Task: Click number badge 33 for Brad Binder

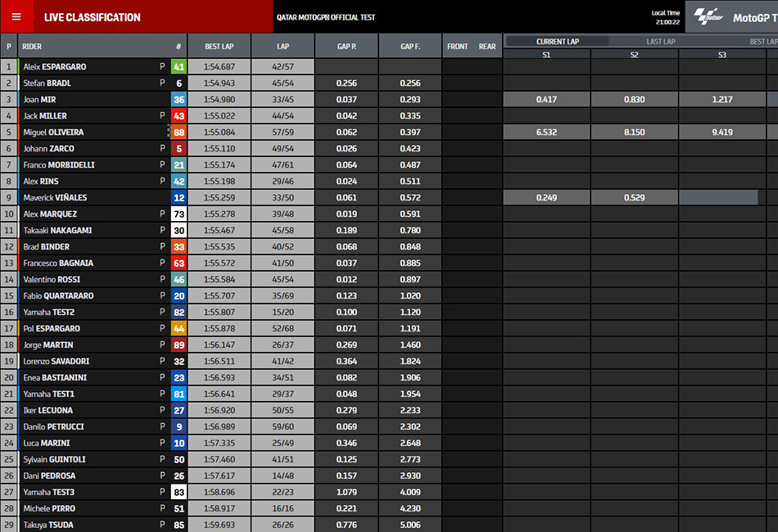Action: point(179,246)
